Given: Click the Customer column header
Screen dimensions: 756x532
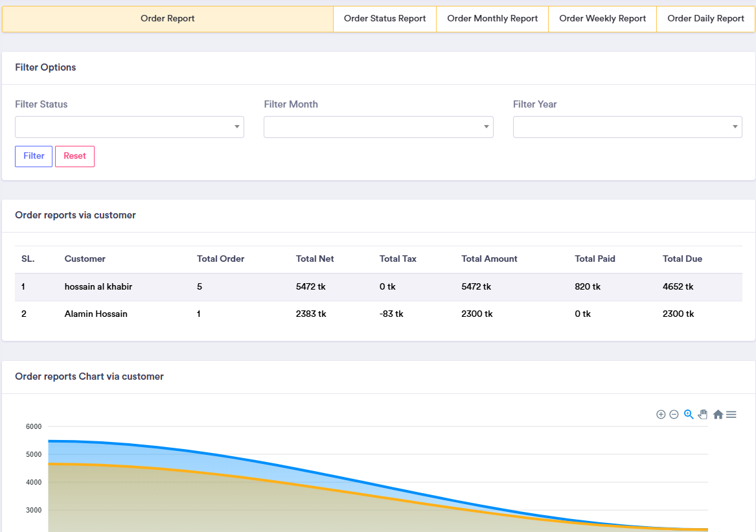Looking at the screenshot, I should 85,259.
